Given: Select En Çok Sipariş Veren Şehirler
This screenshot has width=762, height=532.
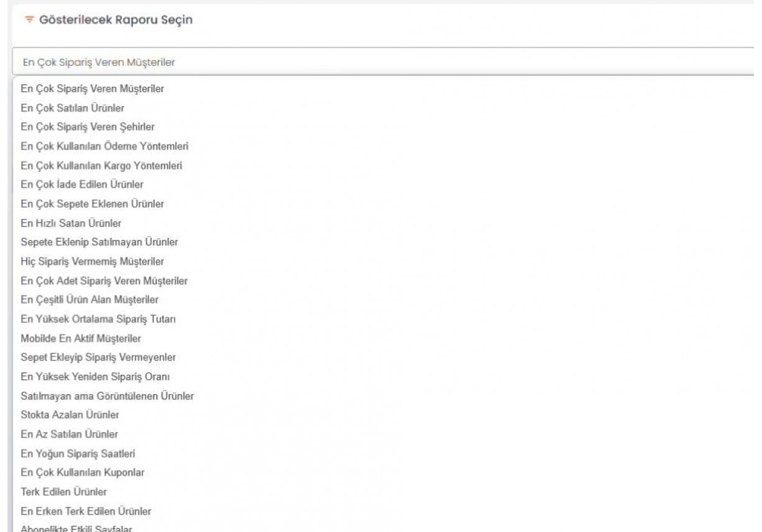Looking at the screenshot, I should pyautogui.click(x=88, y=127).
